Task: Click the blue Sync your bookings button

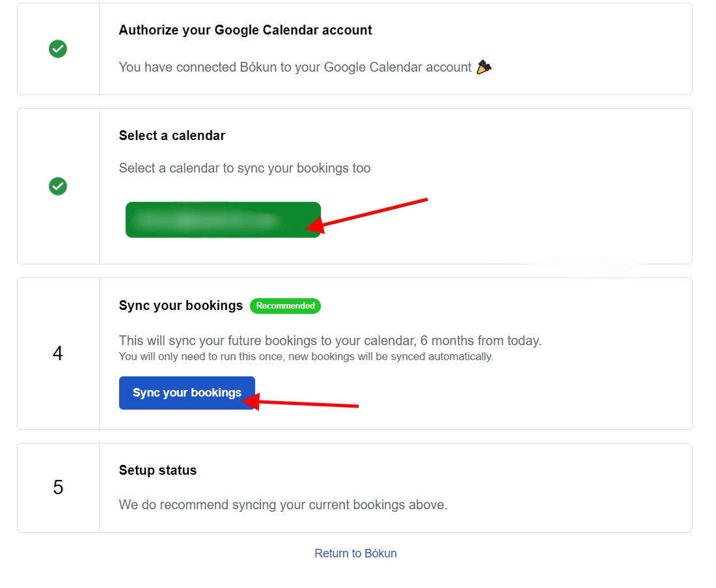Action: click(x=187, y=393)
